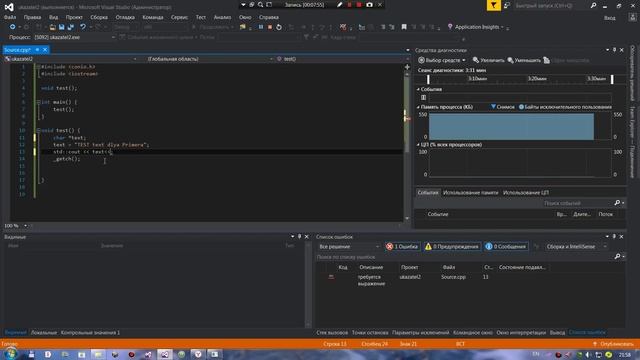Open the Сборка menu
This screenshot has height=360, width=640.
99,17
